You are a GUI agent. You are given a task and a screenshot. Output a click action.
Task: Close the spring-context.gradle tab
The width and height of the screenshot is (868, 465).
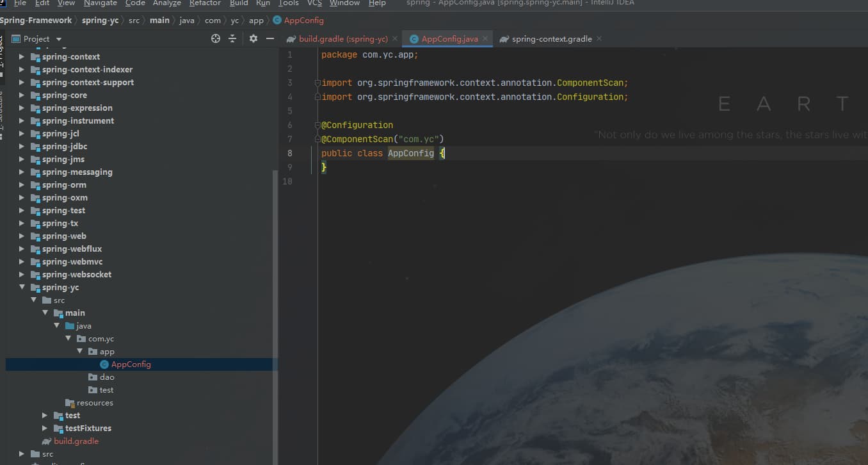click(x=599, y=39)
